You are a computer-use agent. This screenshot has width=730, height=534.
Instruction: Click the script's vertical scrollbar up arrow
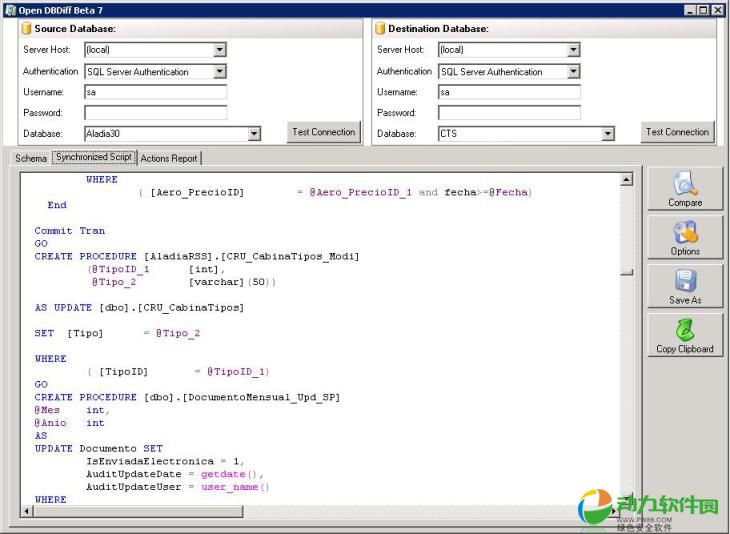tap(627, 180)
